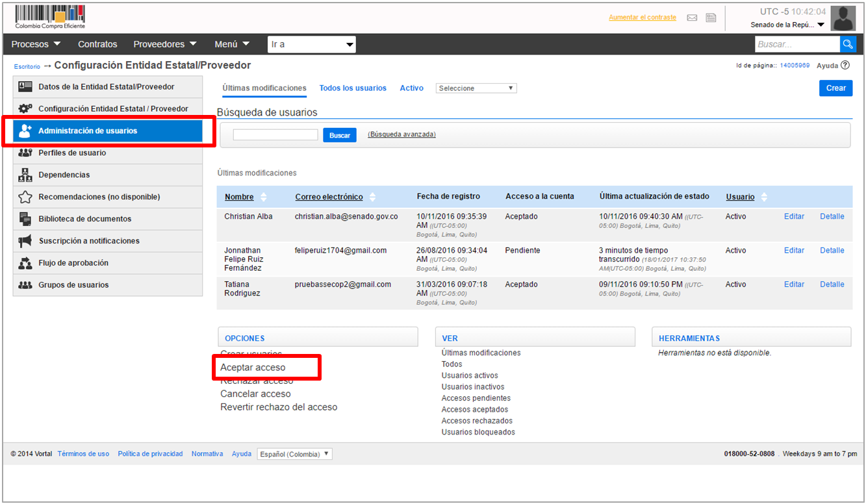Expand the Proveedores menu
Screen dimensions: 866x504
click(x=165, y=44)
